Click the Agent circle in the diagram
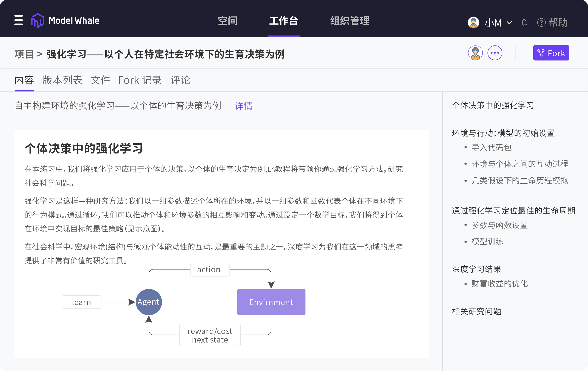 (x=149, y=302)
